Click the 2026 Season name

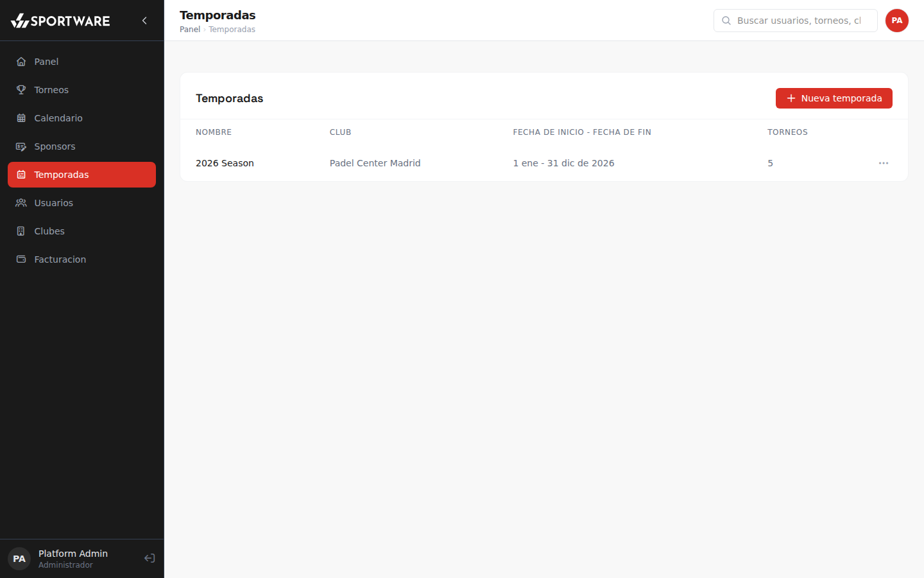point(225,163)
